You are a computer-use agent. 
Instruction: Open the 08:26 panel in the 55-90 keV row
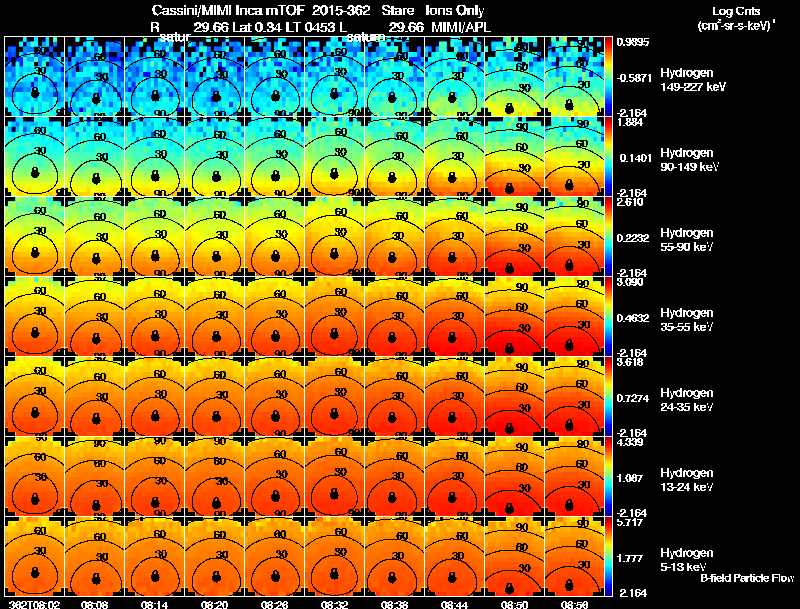pyautogui.click(x=274, y=237)
